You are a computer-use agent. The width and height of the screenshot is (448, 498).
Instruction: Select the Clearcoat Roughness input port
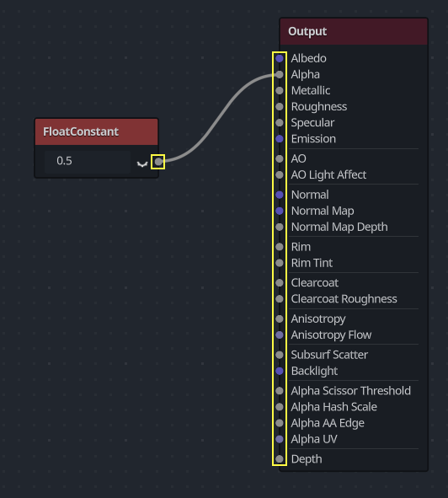pos(280,299)
